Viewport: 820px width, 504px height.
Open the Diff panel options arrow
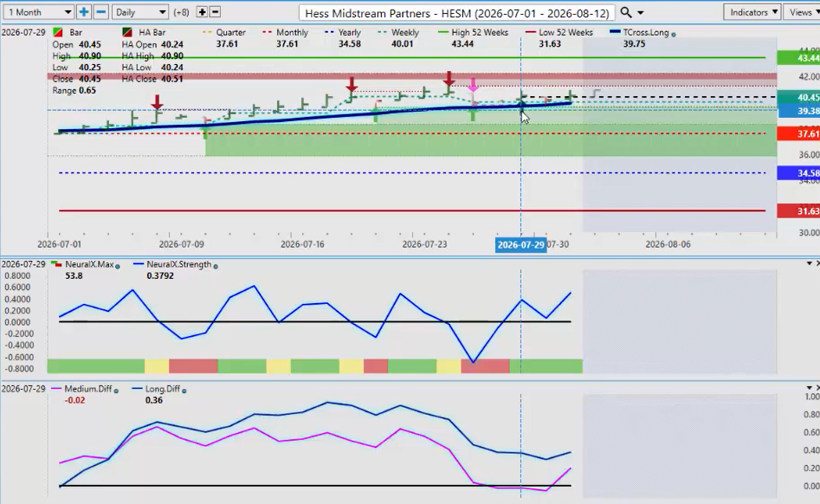point(810,388)
